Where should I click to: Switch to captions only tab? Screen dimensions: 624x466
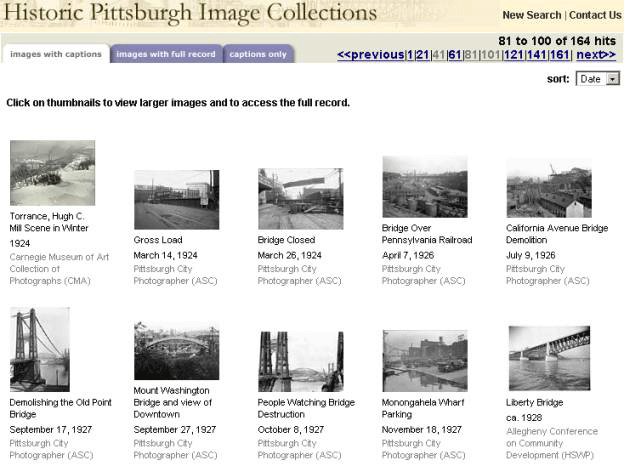tap(258, 54)
